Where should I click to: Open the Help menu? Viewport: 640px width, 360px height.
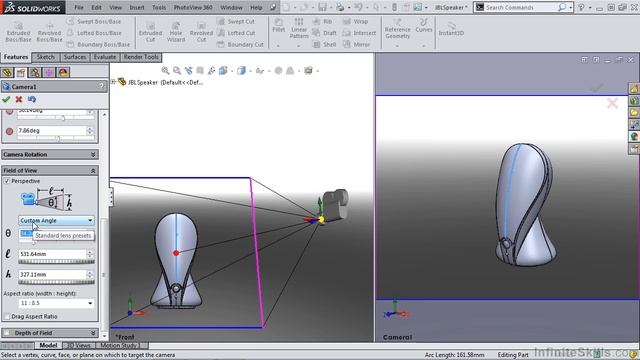(x=256, y=7)
